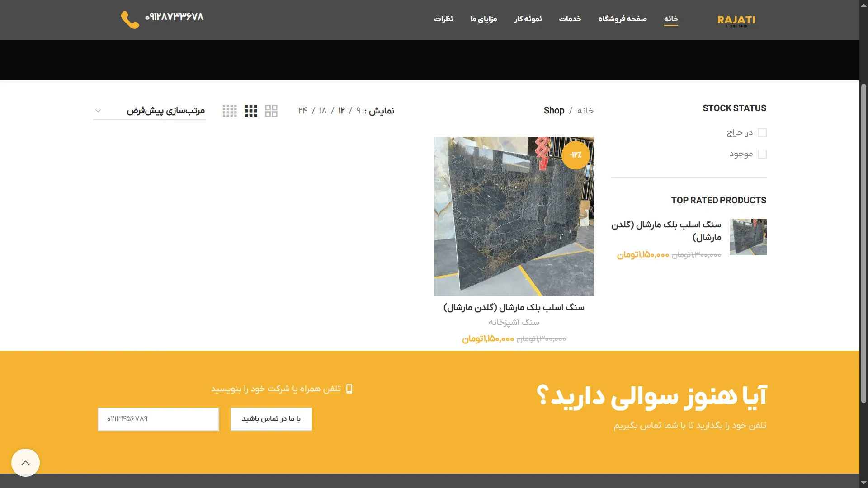
Task: Click the سنگ آشپزخانه category link
Action: pos(514,323)
